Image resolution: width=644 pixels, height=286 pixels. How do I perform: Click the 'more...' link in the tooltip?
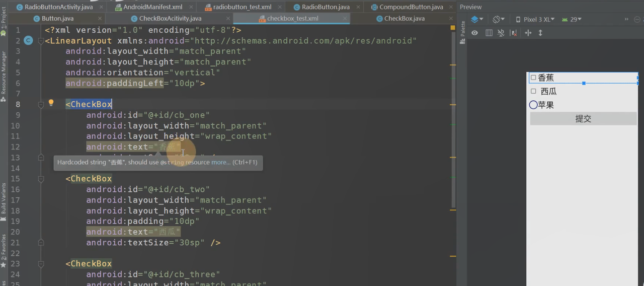point(220,162)
